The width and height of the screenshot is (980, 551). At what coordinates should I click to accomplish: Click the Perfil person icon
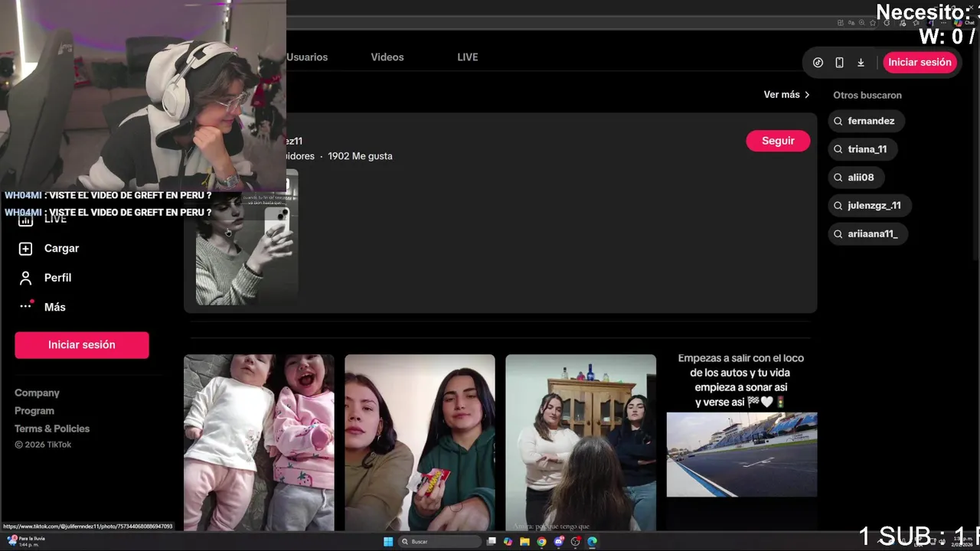(25, 278)
